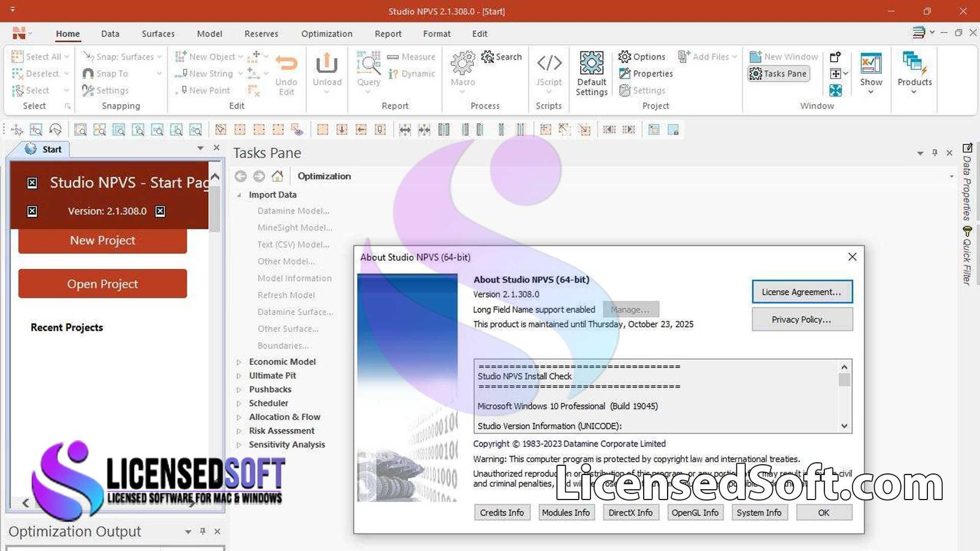Open the License Agreement in About dialog
This screenshot has width=980, height=551.
pyautogui.click(x=802, y=292)
